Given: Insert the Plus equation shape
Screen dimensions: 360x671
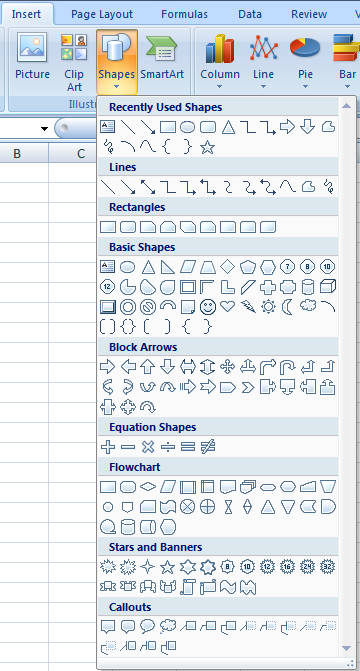Looking at the screenshot, I should coord(107,447).
